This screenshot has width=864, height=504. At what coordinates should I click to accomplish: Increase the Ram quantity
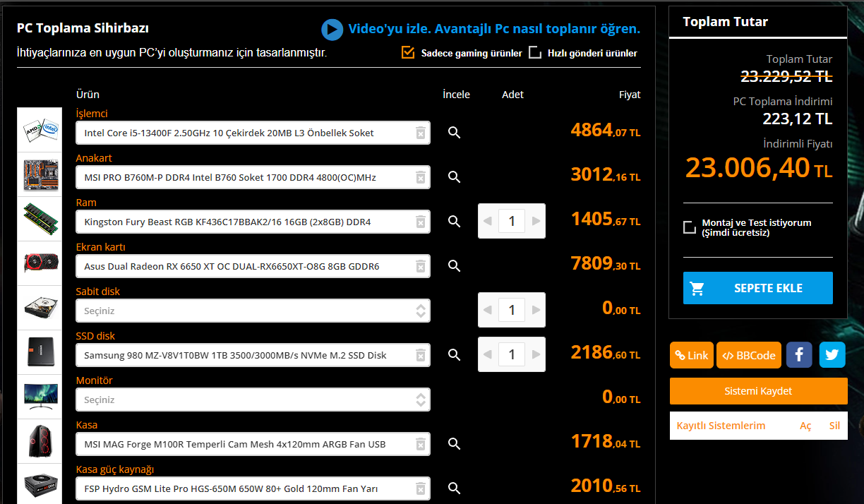(x=536, y=221)
